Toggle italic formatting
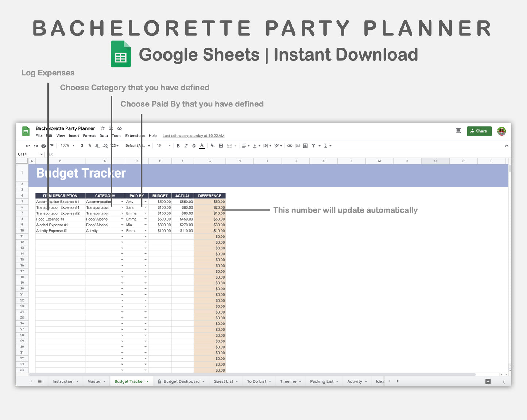 186,145
